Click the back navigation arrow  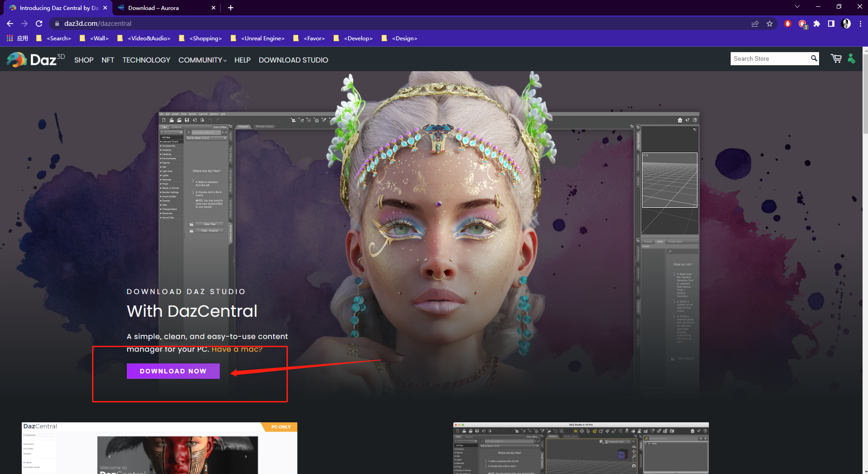(x=10, y=24)
